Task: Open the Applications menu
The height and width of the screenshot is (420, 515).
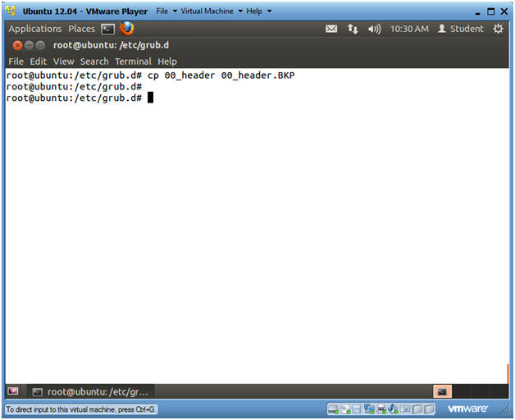Action: tap(35, 29)
